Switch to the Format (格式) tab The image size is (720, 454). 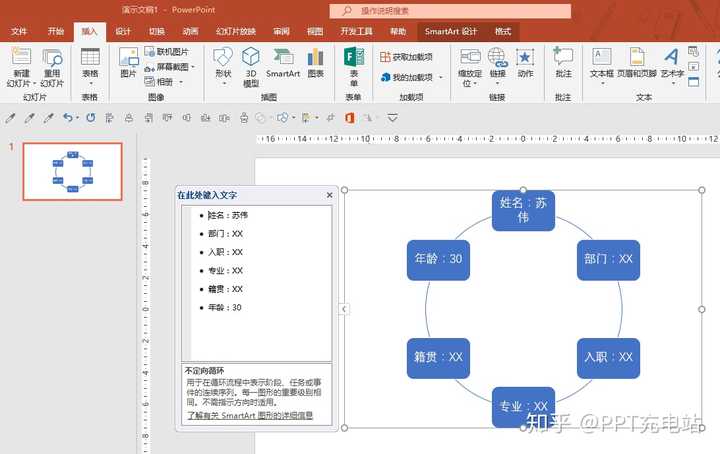pos(503,31)
